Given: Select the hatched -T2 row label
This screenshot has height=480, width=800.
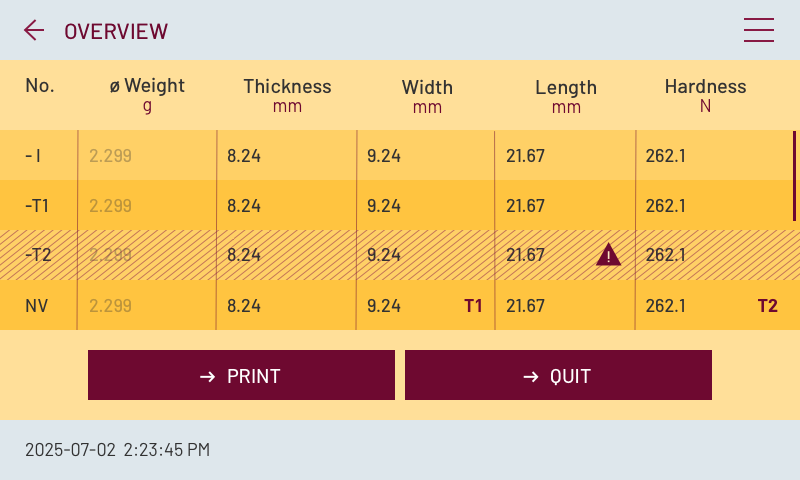Looking at the screenshot, I should (37, 255).
